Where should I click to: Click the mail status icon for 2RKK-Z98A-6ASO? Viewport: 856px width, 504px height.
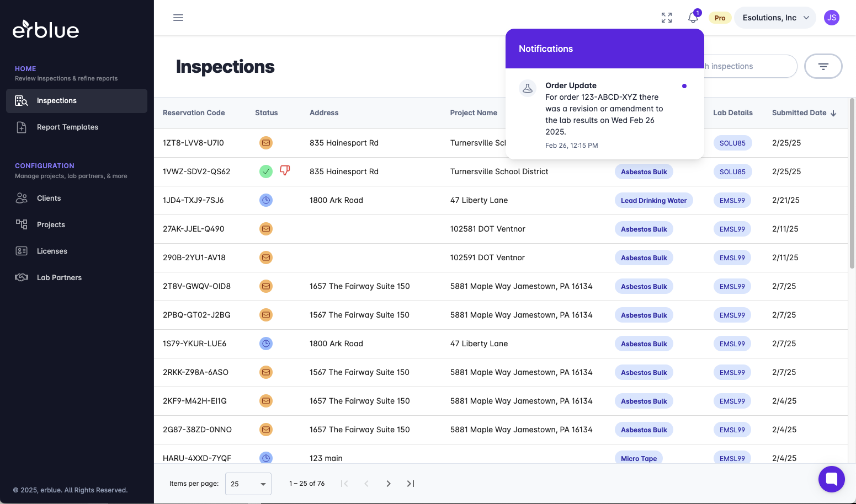[x=266, y=372]
